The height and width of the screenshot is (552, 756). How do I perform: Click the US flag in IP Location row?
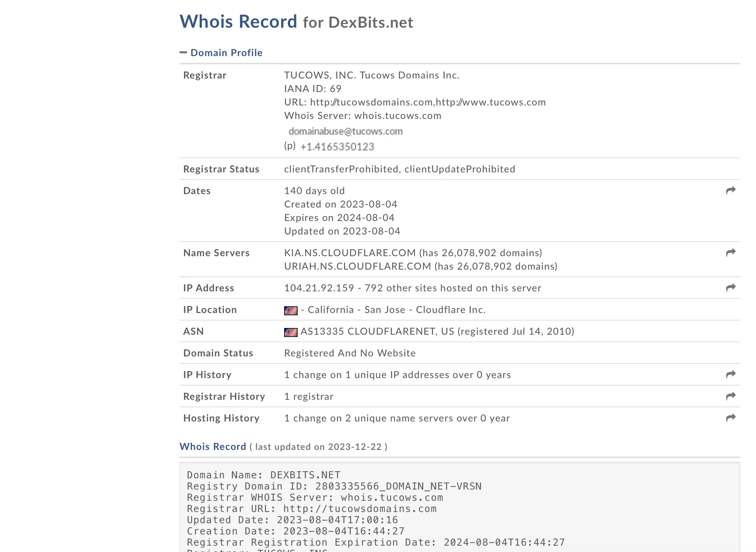pos(291,310)
